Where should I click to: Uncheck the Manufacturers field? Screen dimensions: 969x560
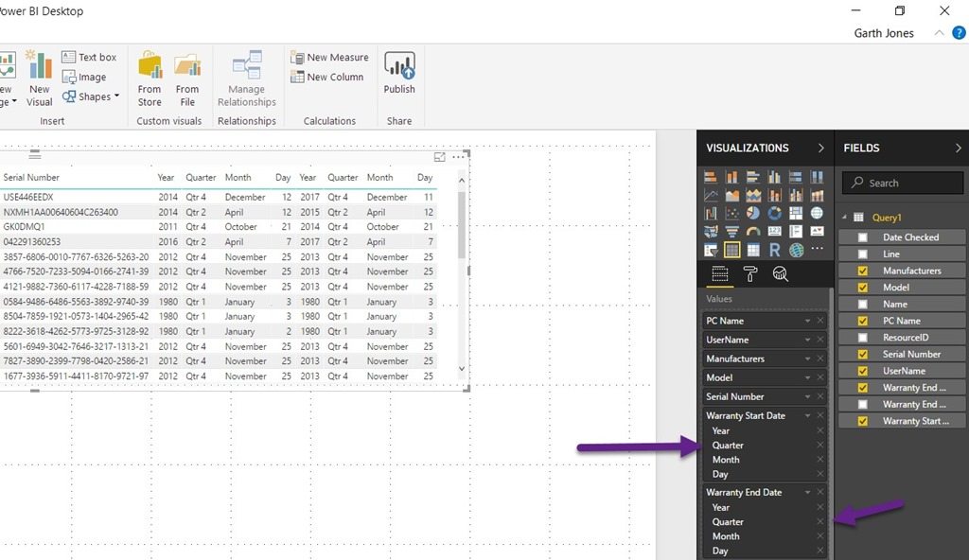tap(863, 271)
